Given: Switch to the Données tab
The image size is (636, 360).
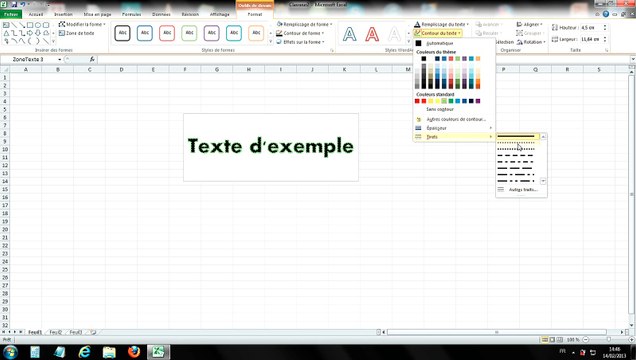Looking at the screenshot, I should pos(161,14).
